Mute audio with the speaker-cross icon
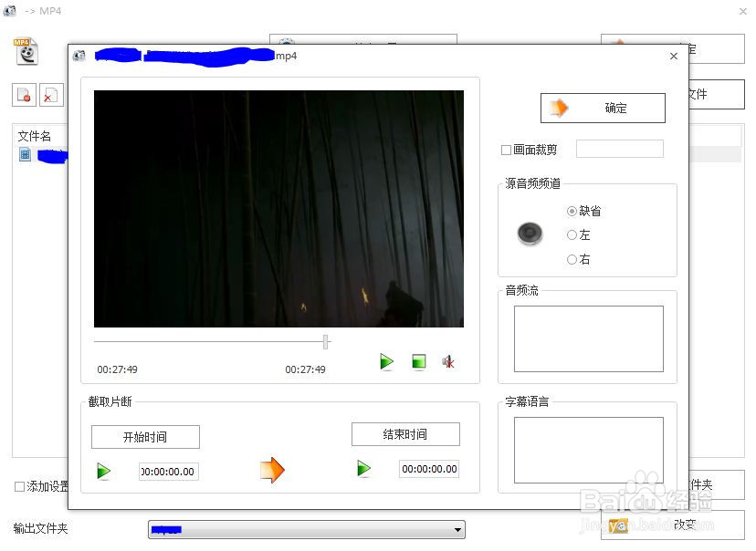 (x=447, y=361)
